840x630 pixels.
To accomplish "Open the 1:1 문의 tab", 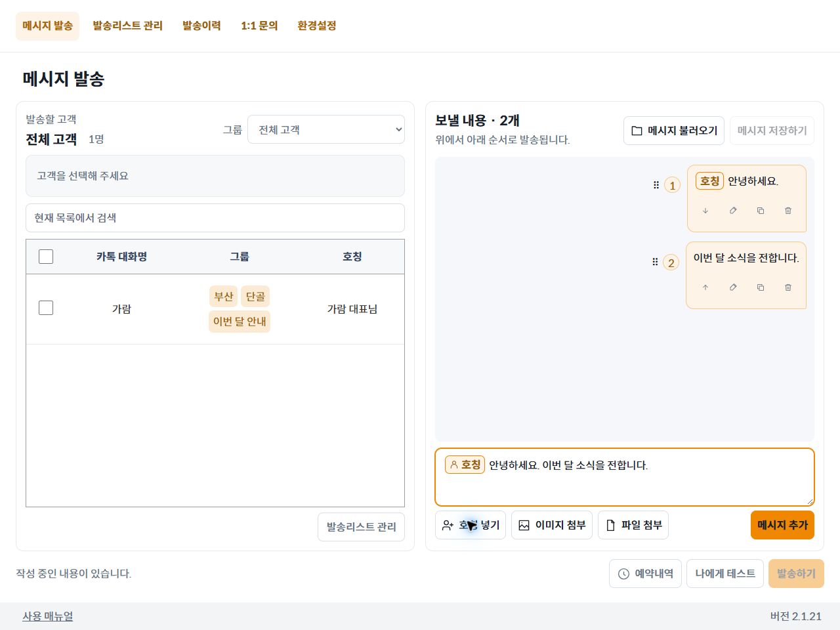I will [259, 26].
